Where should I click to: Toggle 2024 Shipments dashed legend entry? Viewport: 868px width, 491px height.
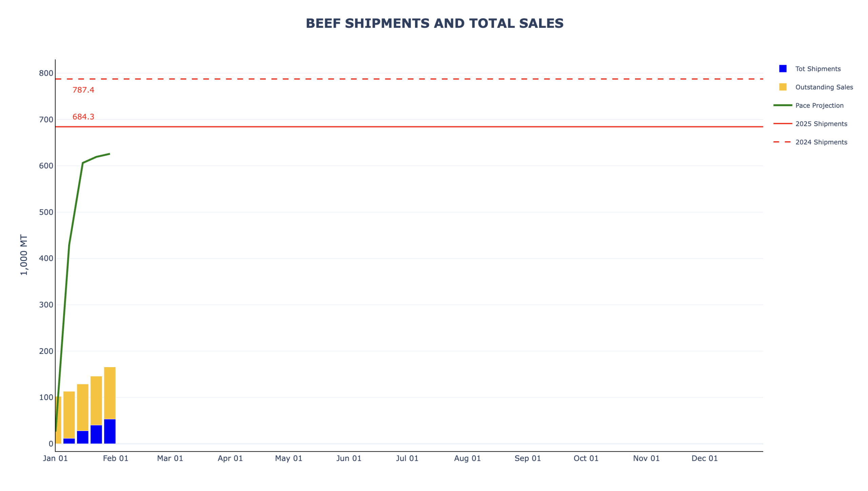(x=821, y=142)
